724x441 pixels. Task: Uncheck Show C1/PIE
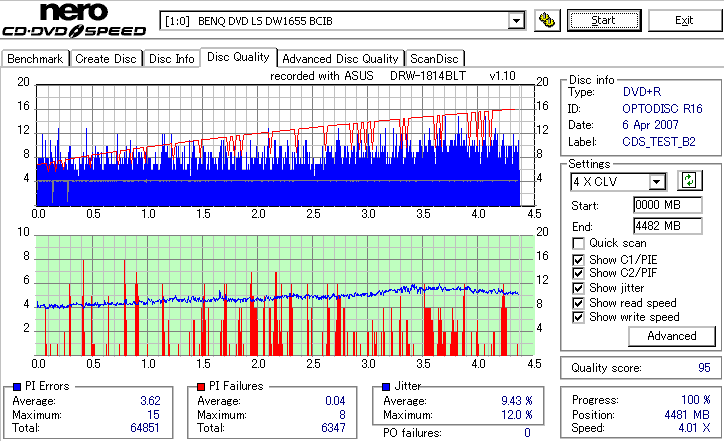tap(578, 260)
